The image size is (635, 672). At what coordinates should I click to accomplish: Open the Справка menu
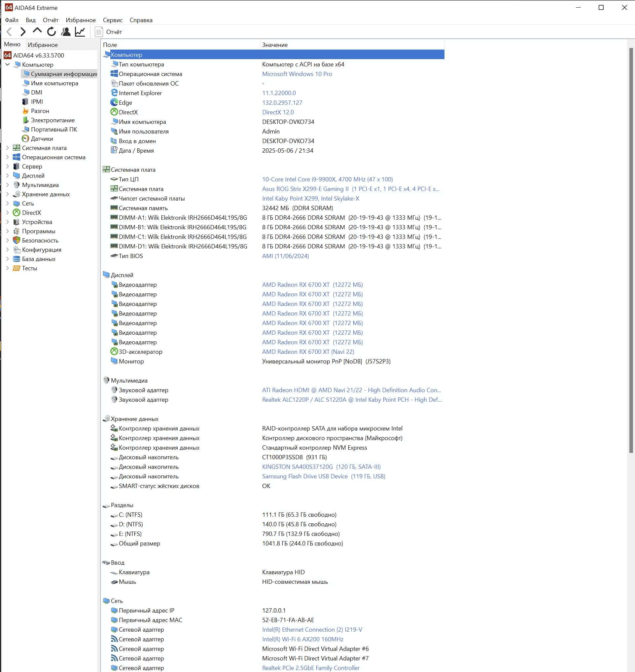141,20
